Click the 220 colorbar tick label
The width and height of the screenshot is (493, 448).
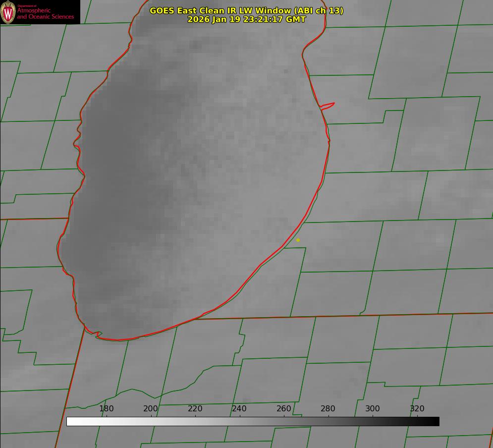pyautogui.click(x=195, y=409)
